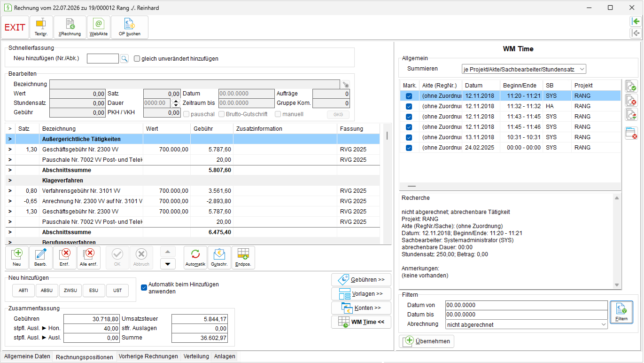Click the ABTI add button
The height and width of the screenshot is (363, 644).
[x=23, y=291]
